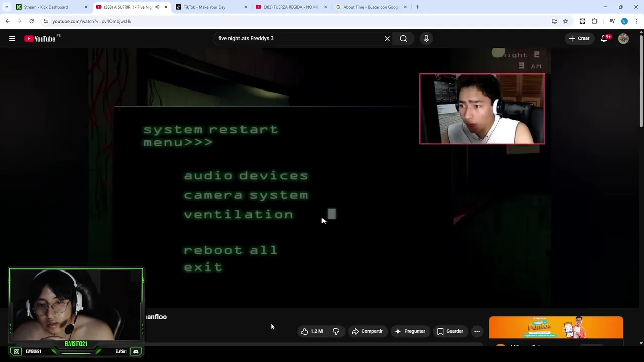644x362 pixels.
Task: Open the Chrome profile avatar
Action: click(624, 21)
